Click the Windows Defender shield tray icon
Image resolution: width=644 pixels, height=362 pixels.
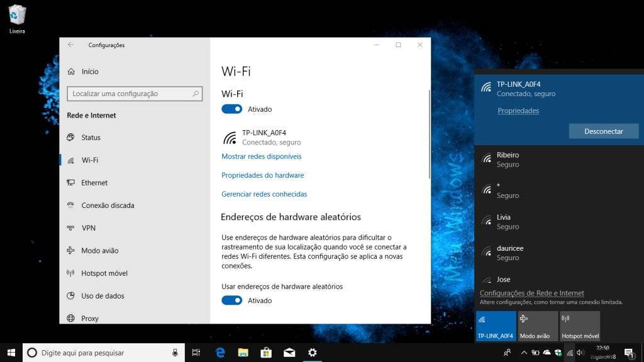coord(558,353)
